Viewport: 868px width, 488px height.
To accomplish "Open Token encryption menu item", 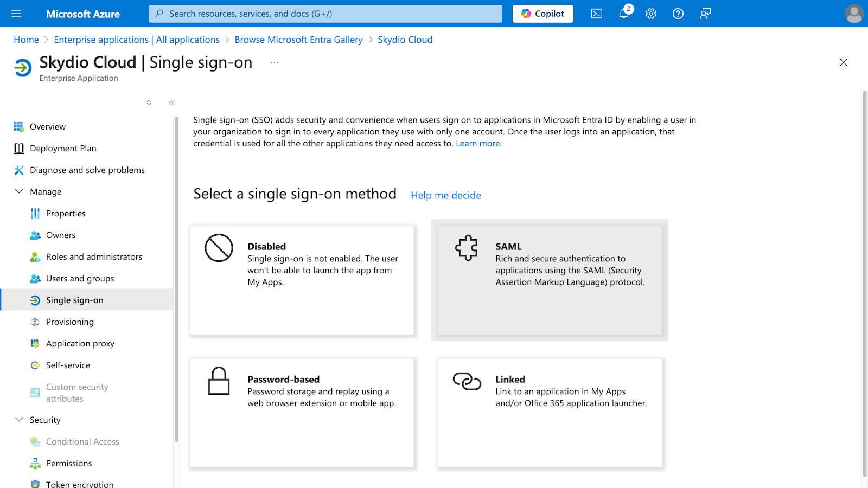I will pos(87,483).
